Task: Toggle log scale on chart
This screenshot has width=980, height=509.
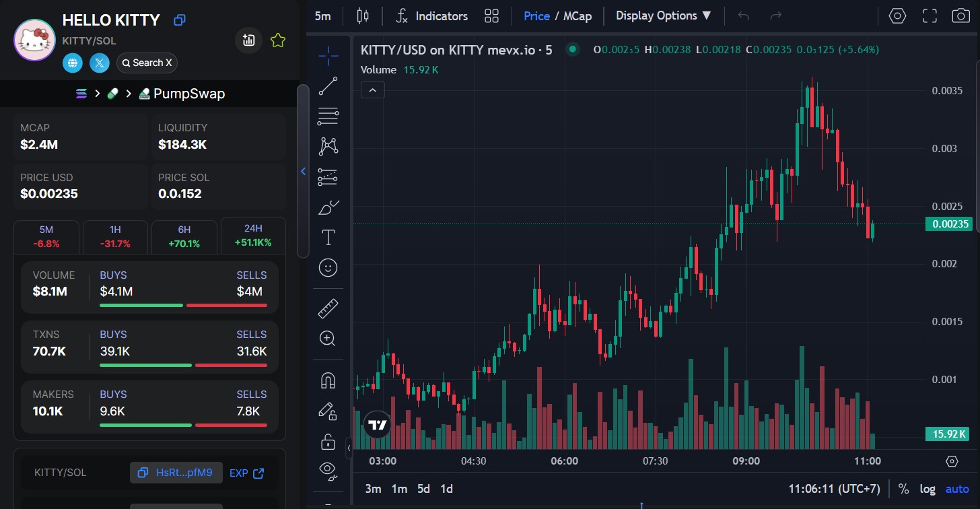Action: pyautogui.click(x=928, y=489)
